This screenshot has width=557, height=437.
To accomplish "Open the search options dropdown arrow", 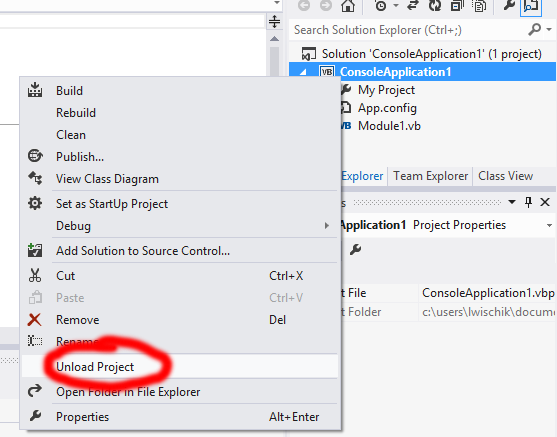I will [x=549, y=29].
